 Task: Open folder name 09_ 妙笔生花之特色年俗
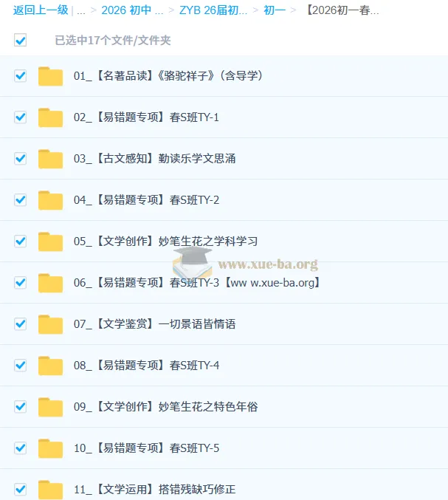(x=165, y=406)
